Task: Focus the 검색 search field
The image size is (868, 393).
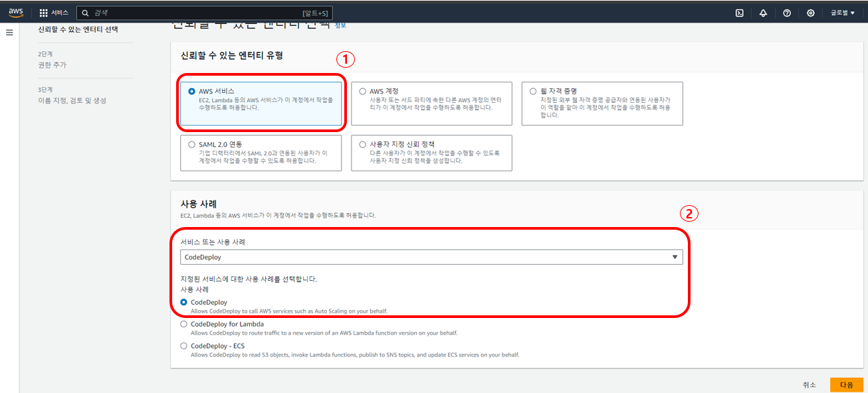Action: (204, 13)
